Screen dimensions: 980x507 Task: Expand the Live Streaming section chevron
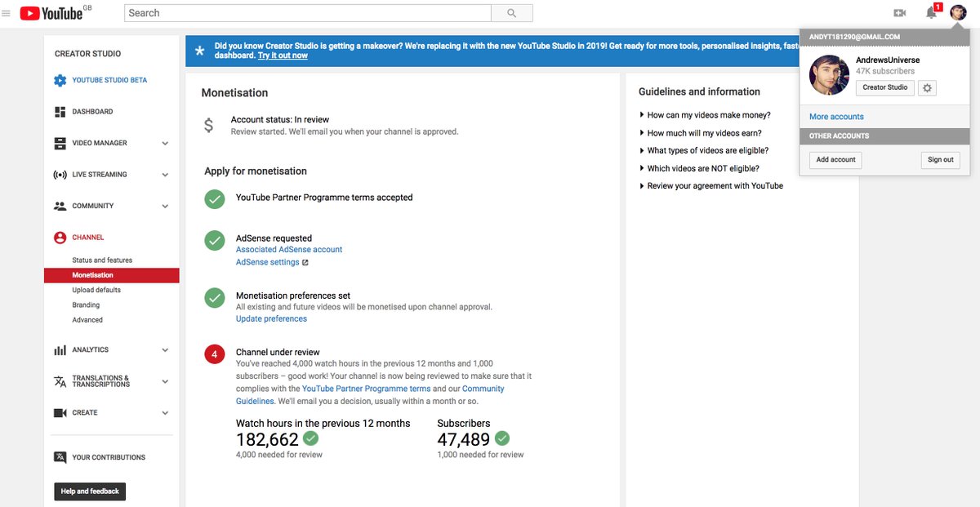[165, 175]
